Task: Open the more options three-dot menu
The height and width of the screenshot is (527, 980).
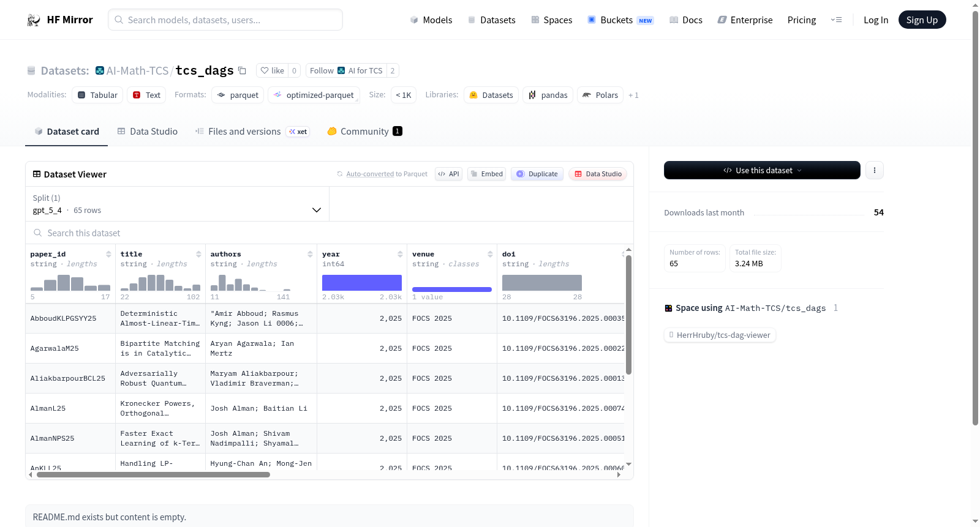Action: [875, 170]
